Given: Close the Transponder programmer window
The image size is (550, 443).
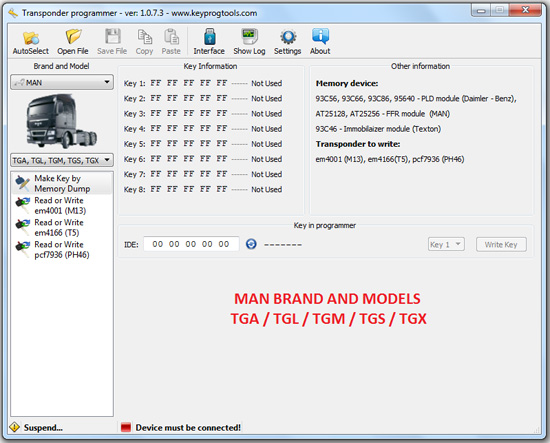Looking at the screenshot, I should (x=525, y=11).
